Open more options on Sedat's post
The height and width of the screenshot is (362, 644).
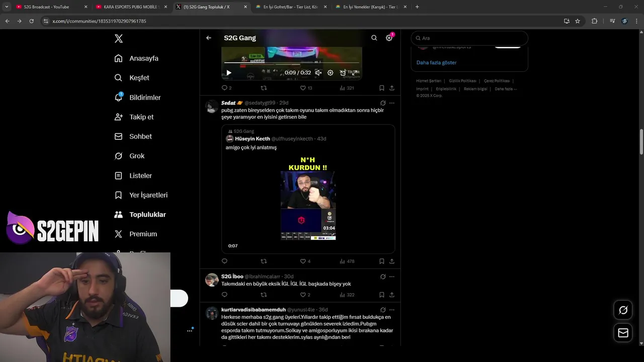point(392,103)
